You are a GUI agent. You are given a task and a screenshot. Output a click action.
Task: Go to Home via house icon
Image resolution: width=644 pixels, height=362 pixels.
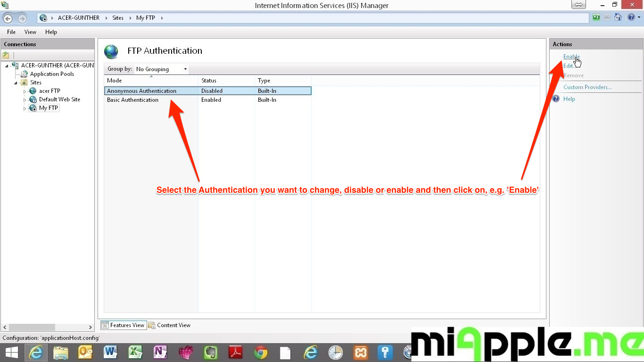618,17
